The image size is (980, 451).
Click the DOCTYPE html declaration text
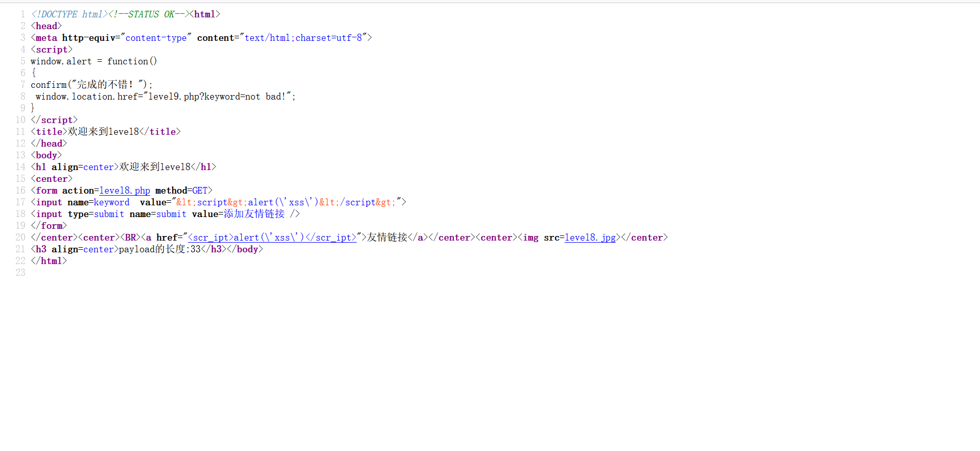[x=69, y=14]
